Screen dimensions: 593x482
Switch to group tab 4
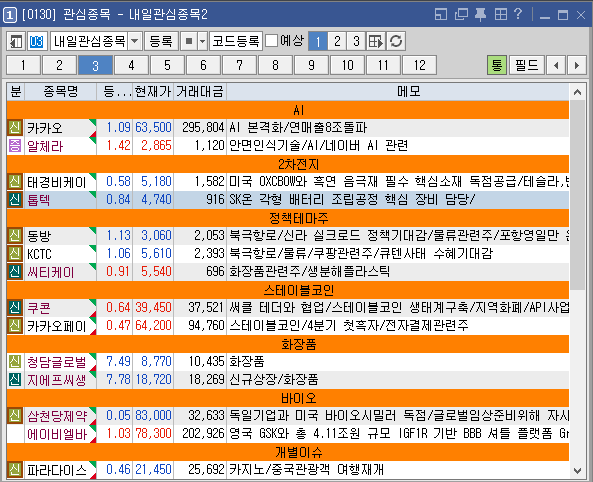[x=131, y=65]
